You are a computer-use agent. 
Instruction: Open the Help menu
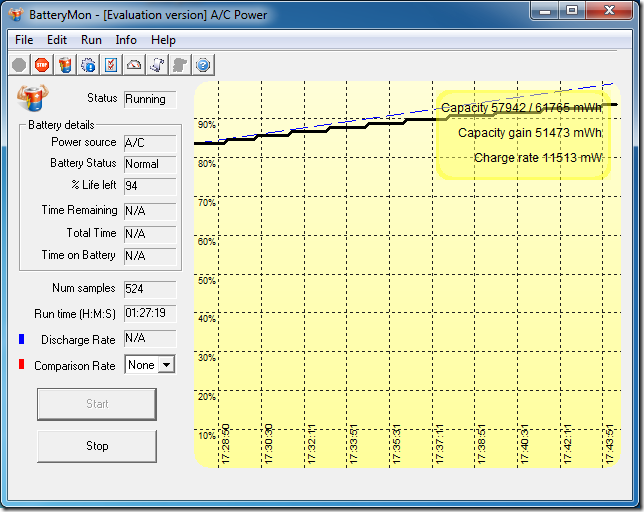tap(163, 40)
